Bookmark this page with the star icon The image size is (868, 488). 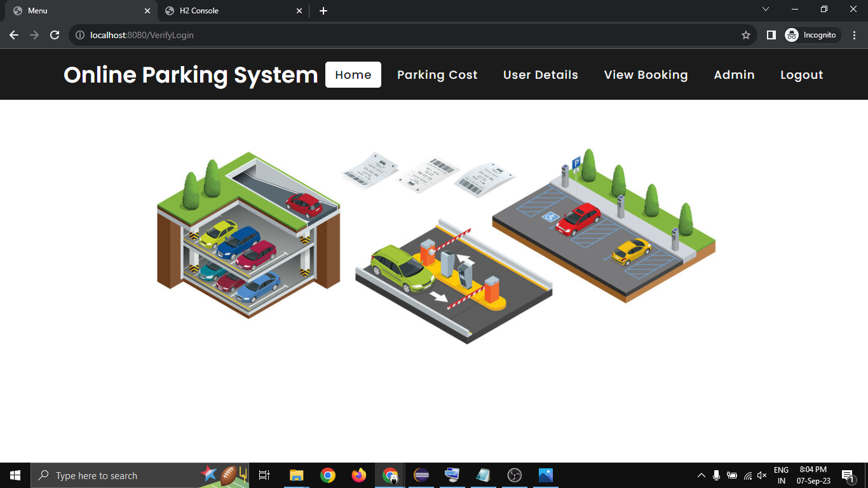tap(746, 35)
